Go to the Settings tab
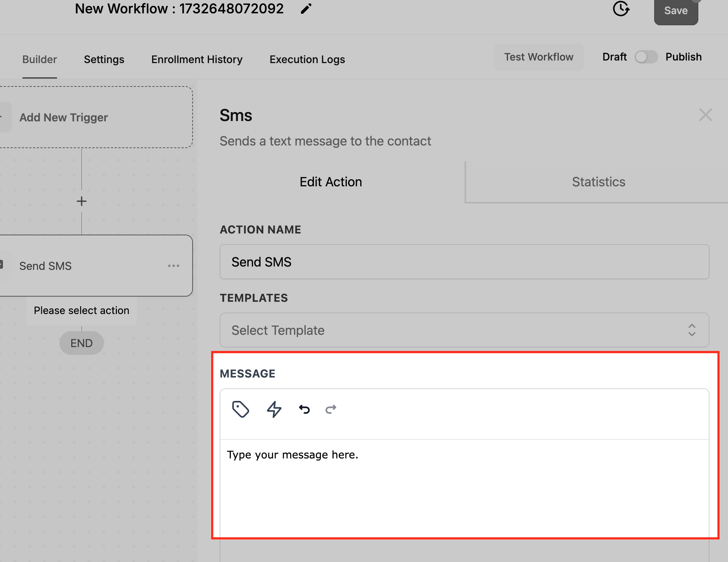The image size is (728, 562). [104, 59]
